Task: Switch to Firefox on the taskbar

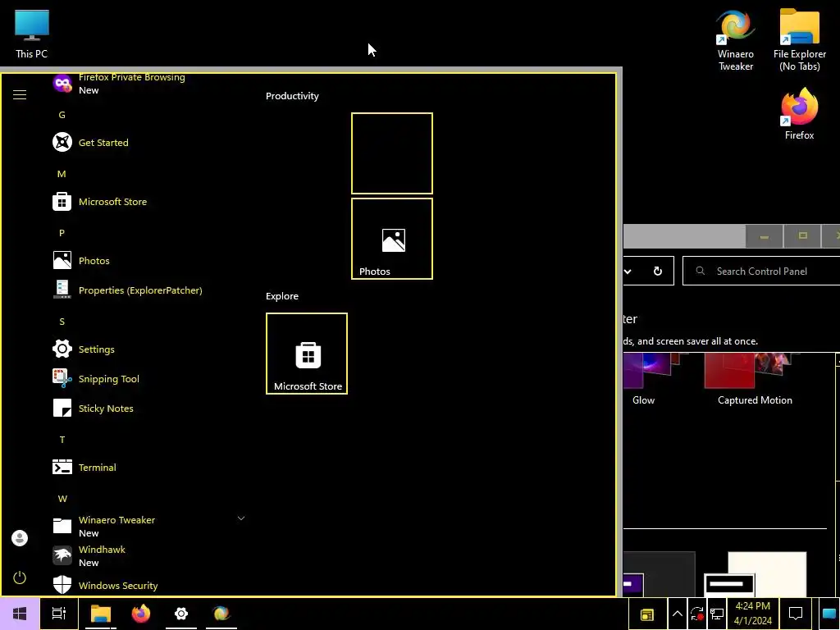Action: coord(141,614)
